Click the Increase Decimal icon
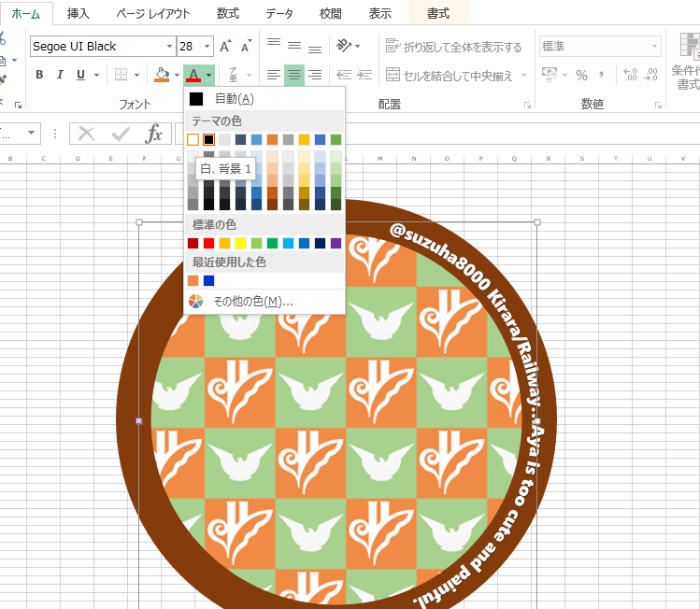Image resolution: width=700 pixels, height=609 pixels. click(x=630, y=75)
